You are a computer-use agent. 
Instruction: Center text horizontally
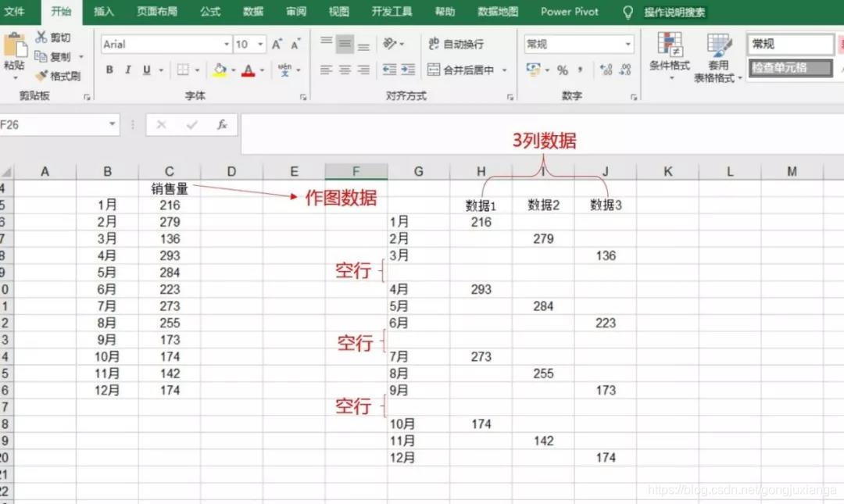tap(345, 70)
